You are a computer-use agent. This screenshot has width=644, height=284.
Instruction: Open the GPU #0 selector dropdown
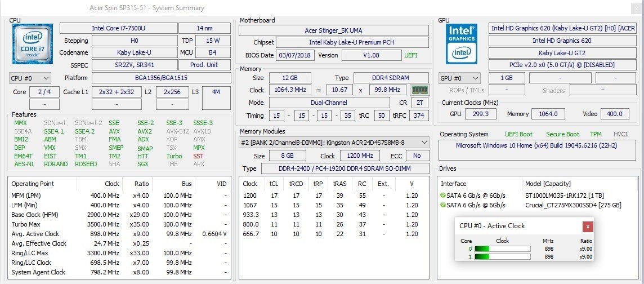pyautogui.click(x=459, y=78)
